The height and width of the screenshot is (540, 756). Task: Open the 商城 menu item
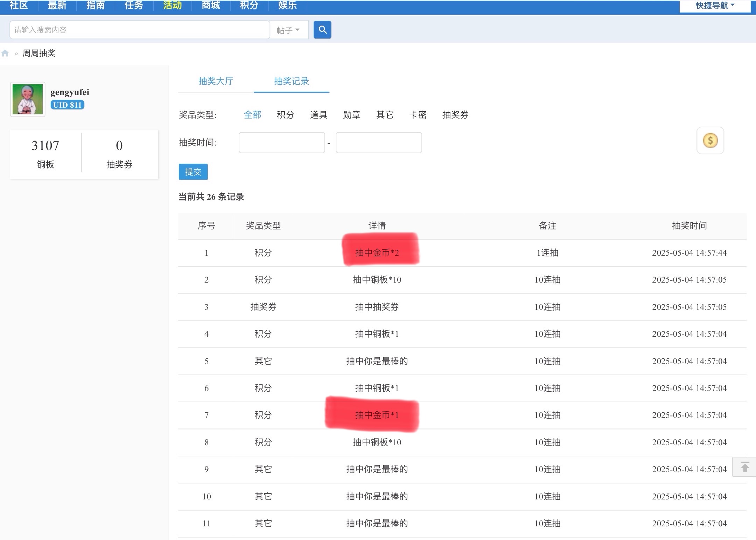tap(211, 5)
